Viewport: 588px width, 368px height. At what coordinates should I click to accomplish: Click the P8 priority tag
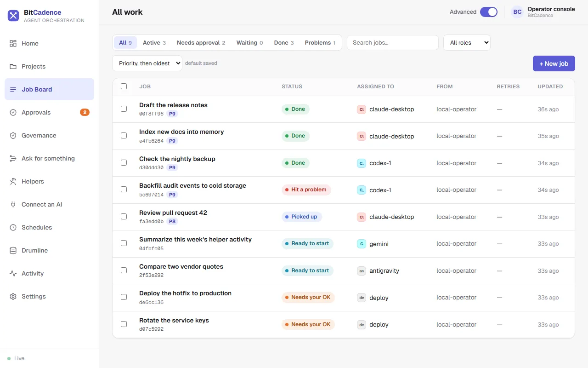172,222
